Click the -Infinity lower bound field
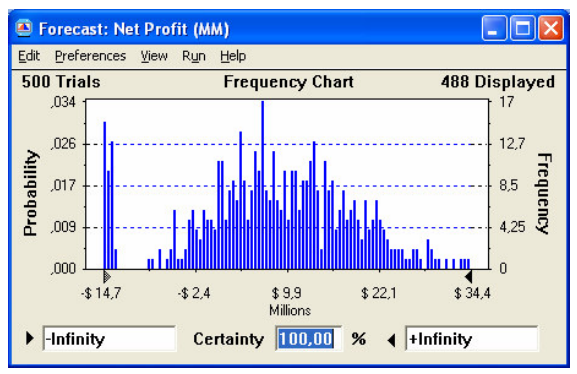The image size is (577, 374). click(109, 339)
